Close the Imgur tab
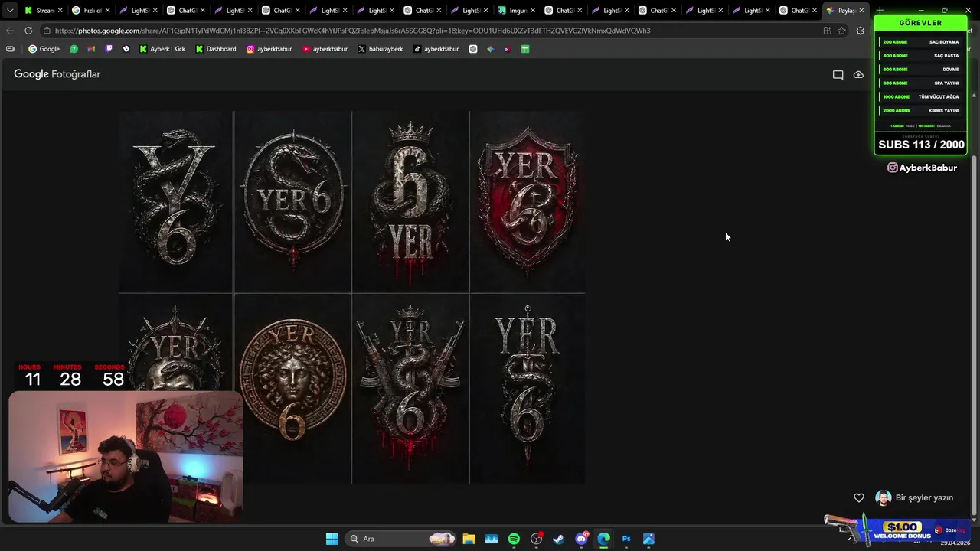 (x=533, y=11)
